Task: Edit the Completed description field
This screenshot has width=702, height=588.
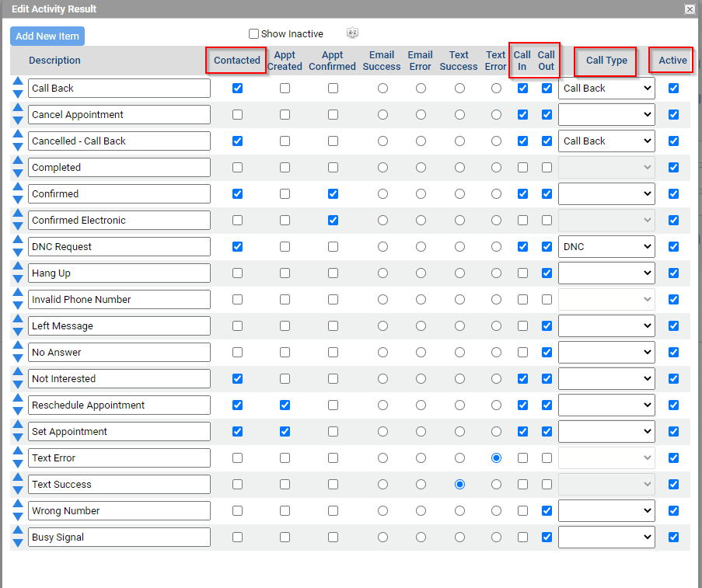Action: [x=119, y=167]
